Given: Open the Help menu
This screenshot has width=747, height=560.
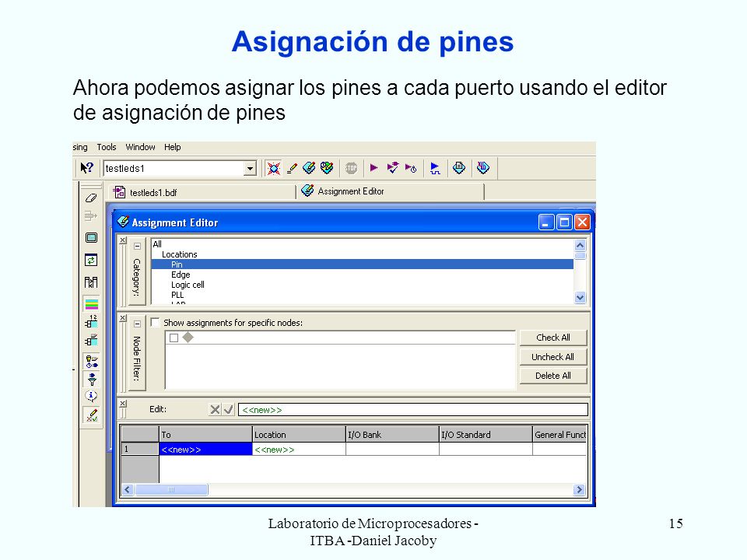Looking at the screenshot, I should click(173, 147).
